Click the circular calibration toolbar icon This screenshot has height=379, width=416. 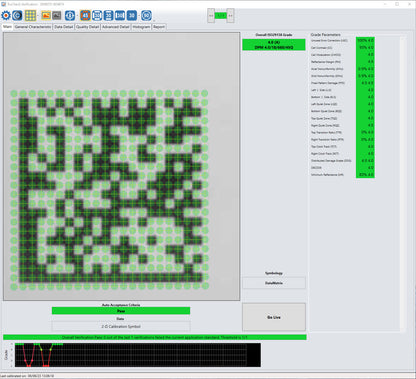17,15
